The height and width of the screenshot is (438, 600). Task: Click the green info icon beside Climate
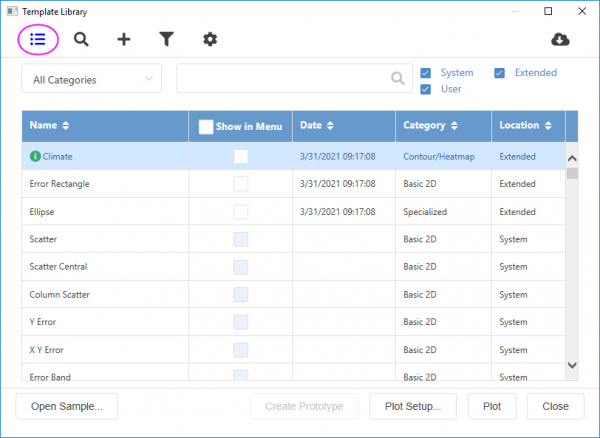pos(35,157)
